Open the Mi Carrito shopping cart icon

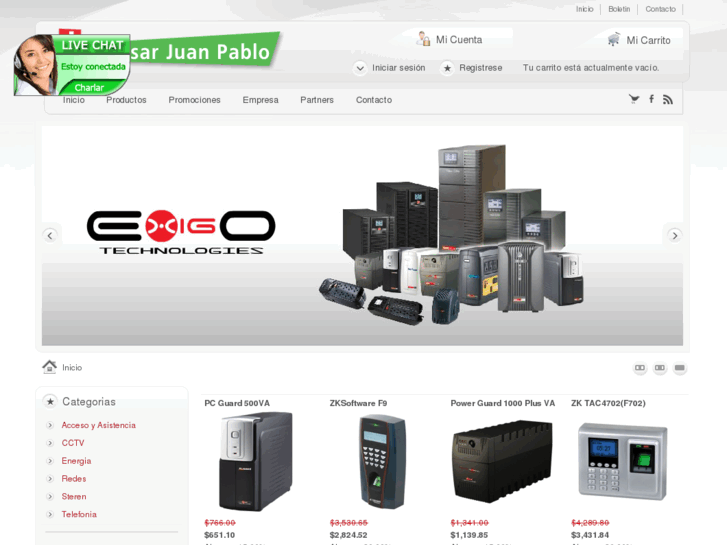pos(614,39)
